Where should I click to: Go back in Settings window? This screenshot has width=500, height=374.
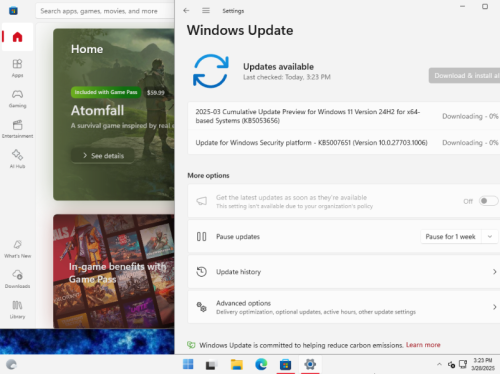pos(186,11)
